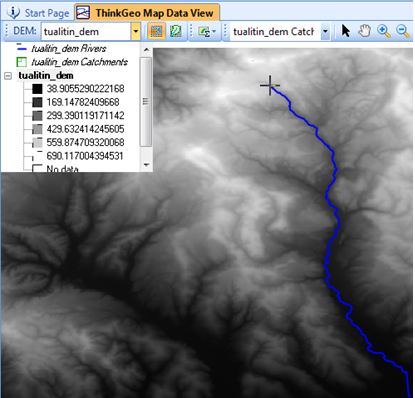Click the green watershed delineation icon

coord(176,31)
